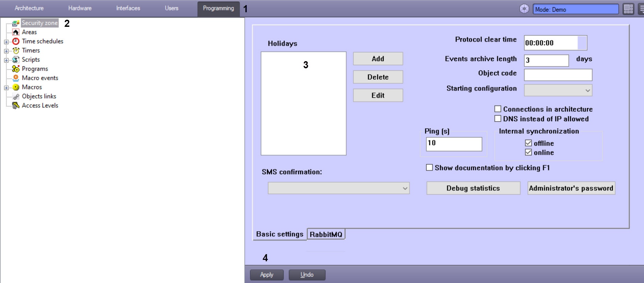The height and width of the screenshot is (283, 644).
Task: Select the Macro events label
Action: point(40,78)
